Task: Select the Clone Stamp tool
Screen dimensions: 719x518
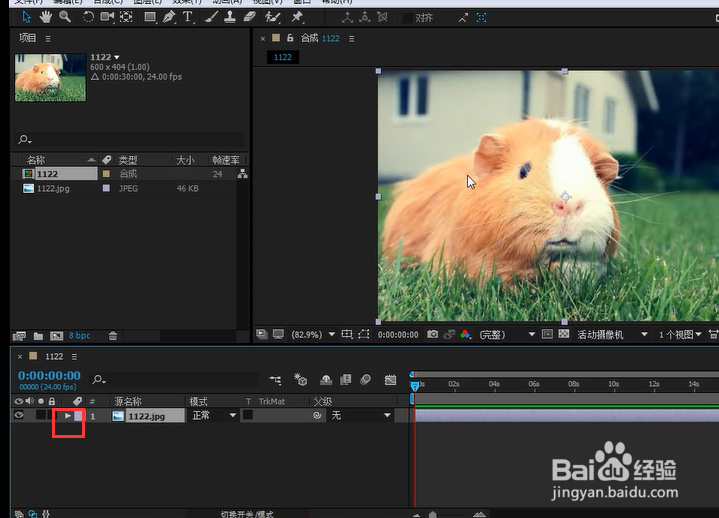Action: [x=230, y=17]
